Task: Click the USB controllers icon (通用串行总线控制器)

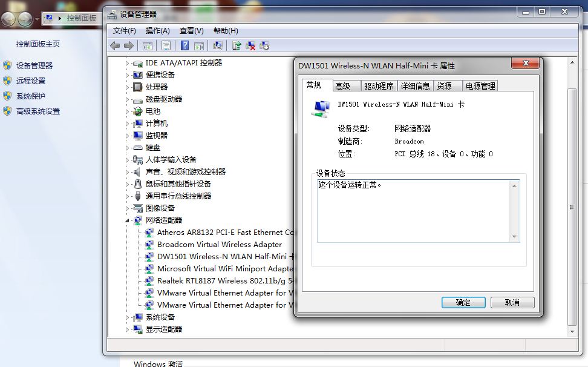Action: point(138,196)
